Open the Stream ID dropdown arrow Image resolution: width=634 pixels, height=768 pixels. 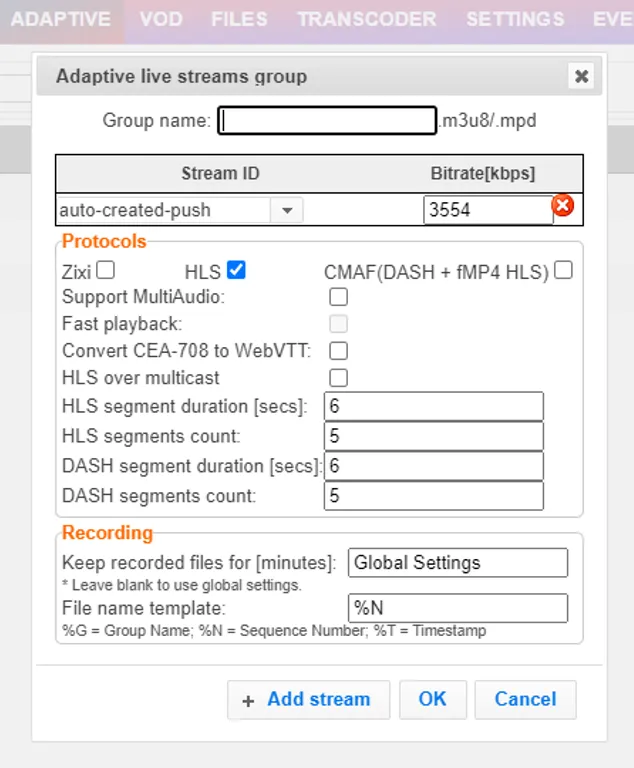(287, 211)
